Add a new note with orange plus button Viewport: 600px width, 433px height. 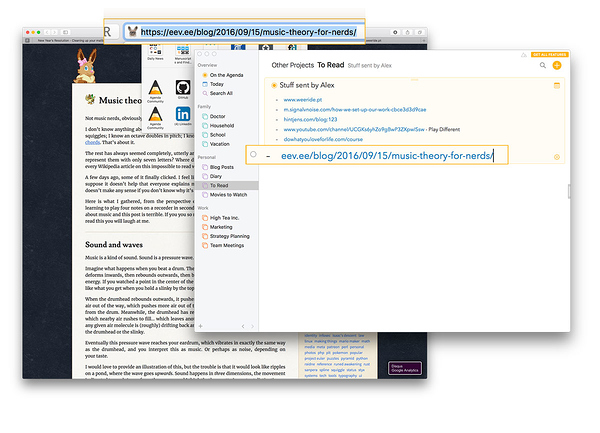pyautogui.click(x=557, y=65)
